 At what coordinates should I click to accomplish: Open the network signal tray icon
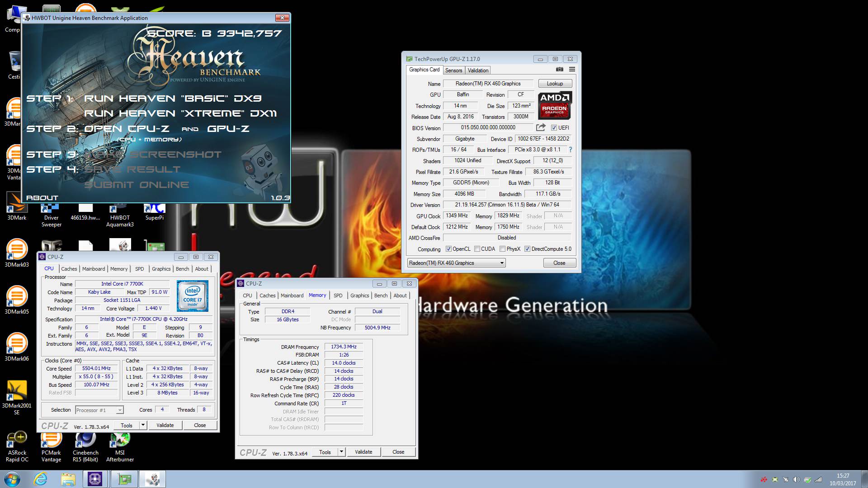(x=818, y=479)
